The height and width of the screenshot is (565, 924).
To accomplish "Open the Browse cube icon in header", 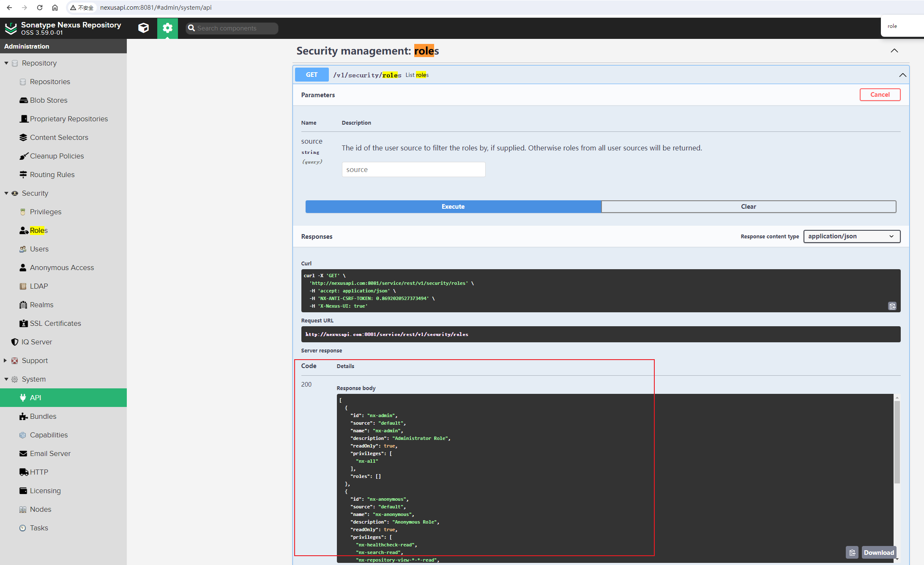I will tap(144, 28).
